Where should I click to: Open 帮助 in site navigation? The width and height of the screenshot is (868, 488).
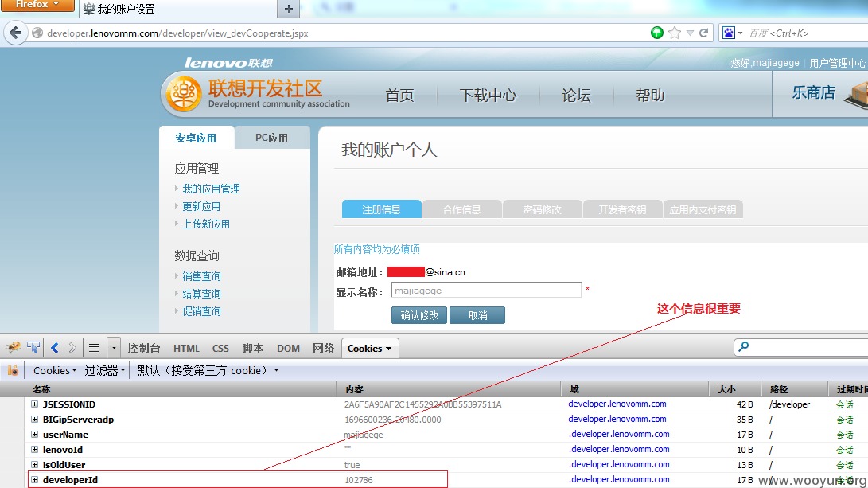coord(650,96)
